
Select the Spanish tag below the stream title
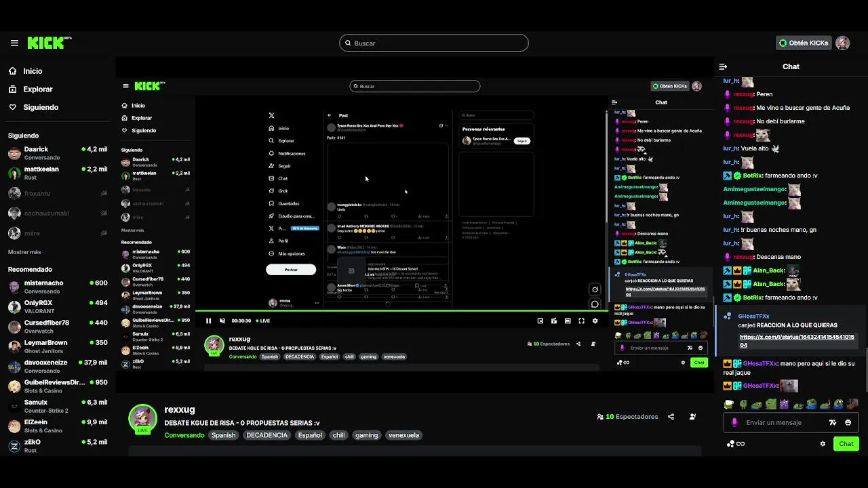(223, 435)
